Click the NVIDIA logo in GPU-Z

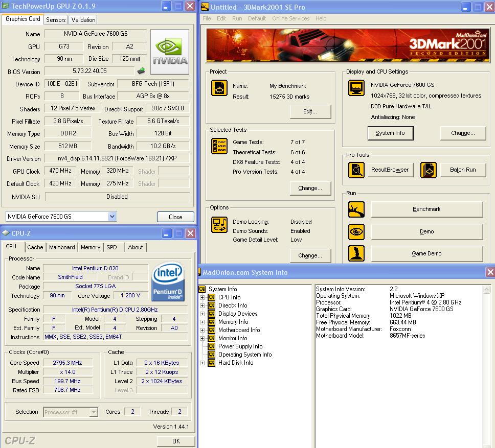point(170,52)
